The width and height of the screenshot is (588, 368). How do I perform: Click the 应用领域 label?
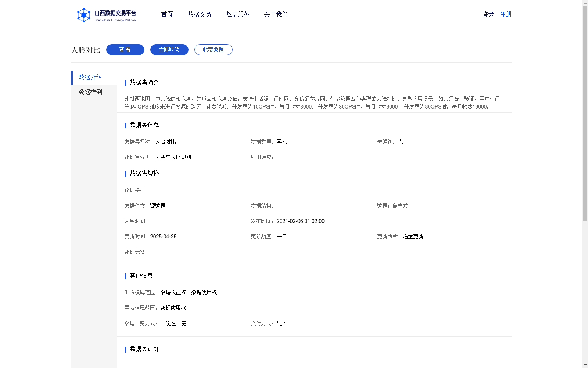click(x=262, y=157)
